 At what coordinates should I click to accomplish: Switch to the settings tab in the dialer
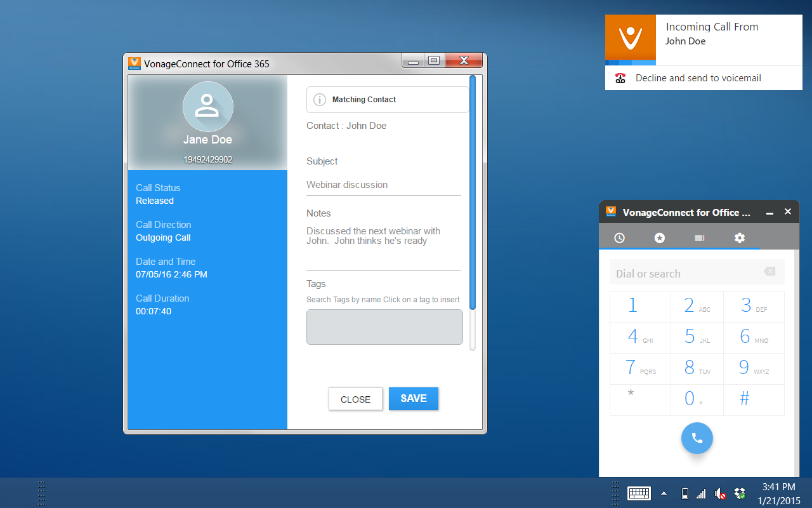(x=739, y=237)
